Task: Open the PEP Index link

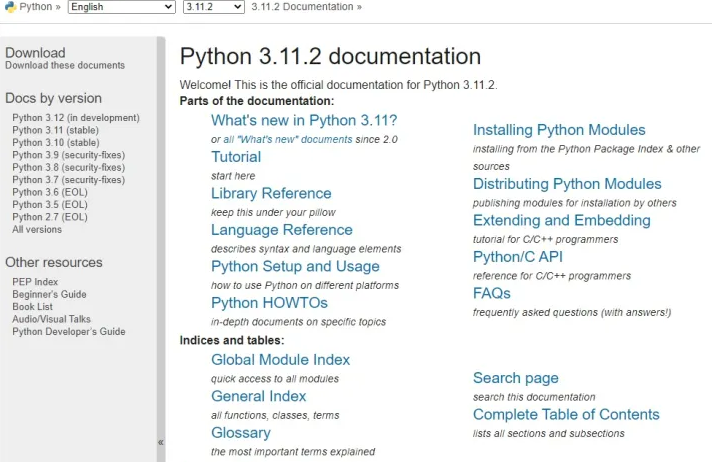Action: [x=35, y=282]
